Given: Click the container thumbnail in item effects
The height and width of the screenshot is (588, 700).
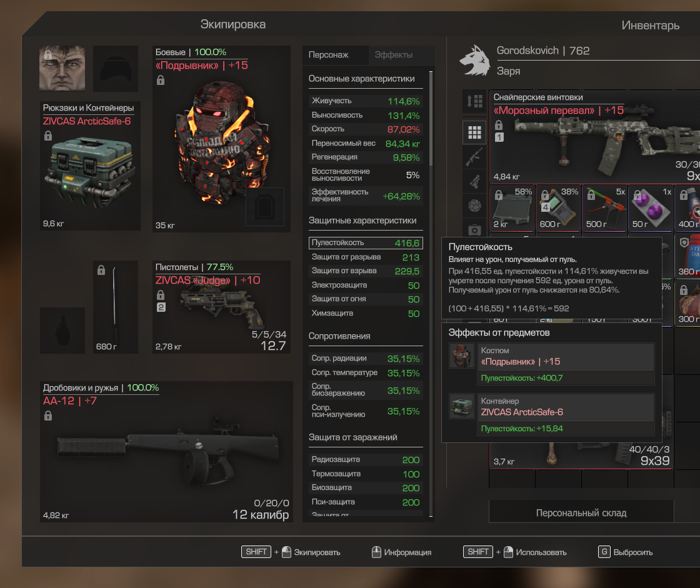Looking at the screenshot, I should 462,406.
